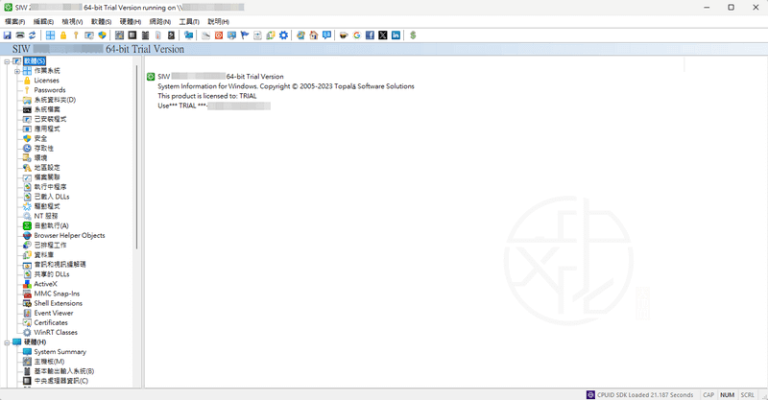Click the Facebook icon in the toolbar
Viewport: 768px width, 400px height.
click(370, 35)
